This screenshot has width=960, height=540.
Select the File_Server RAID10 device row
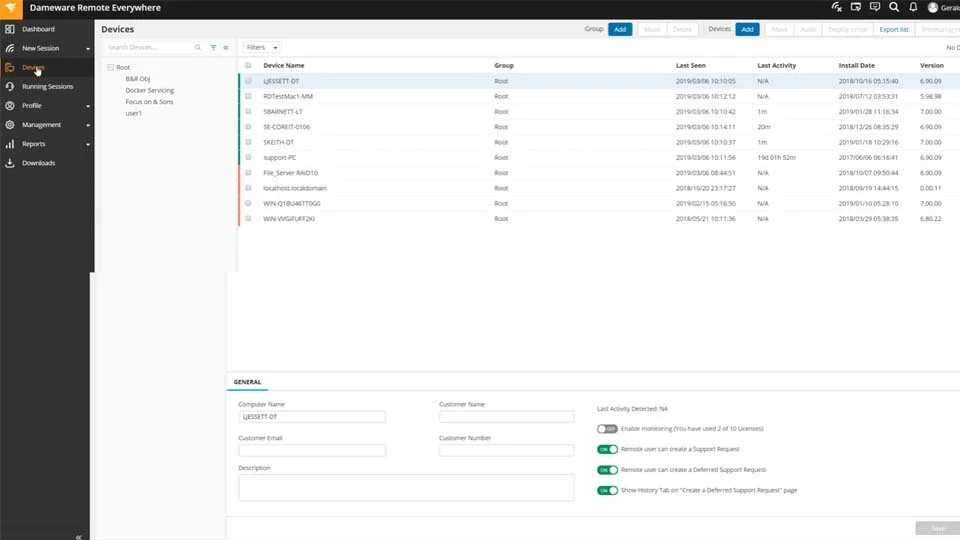coord(599,173)
